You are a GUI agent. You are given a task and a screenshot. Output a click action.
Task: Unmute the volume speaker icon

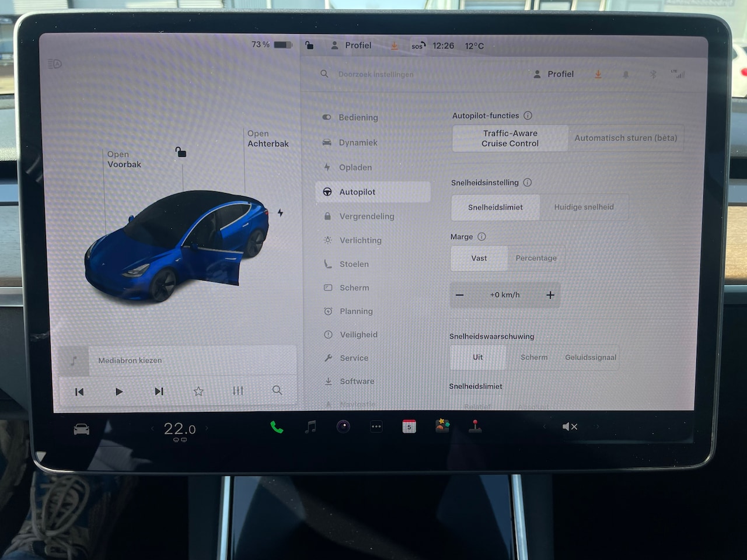[569, 427]
